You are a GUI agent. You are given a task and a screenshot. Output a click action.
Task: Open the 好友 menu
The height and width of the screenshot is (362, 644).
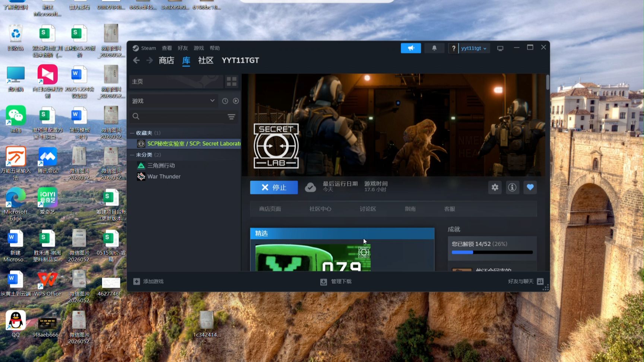tap(183, 48)
